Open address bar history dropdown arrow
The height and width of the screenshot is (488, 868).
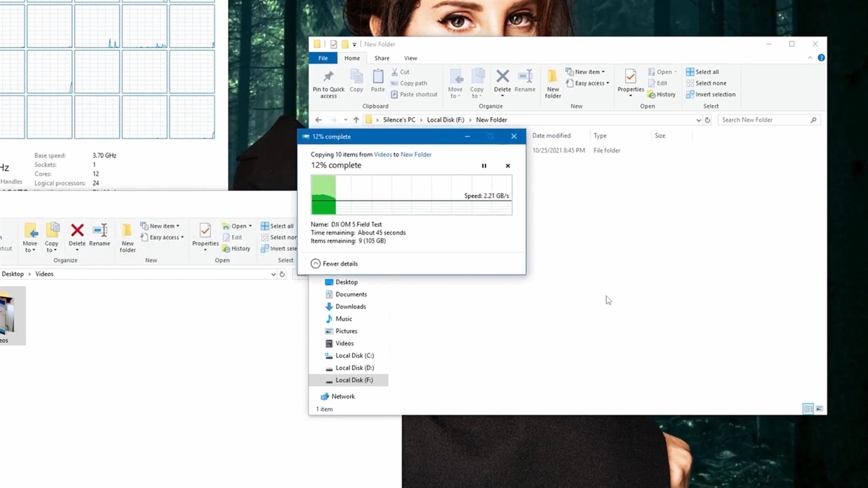[x=698, y=120]
